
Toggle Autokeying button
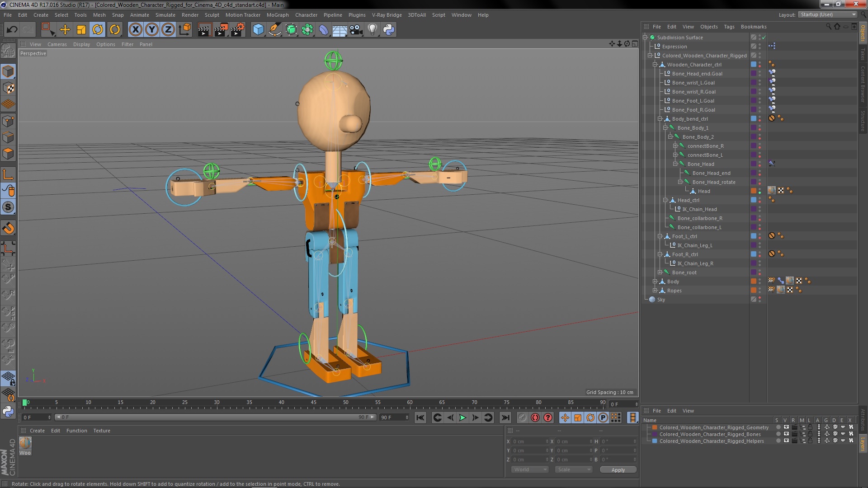pos(535,418)
